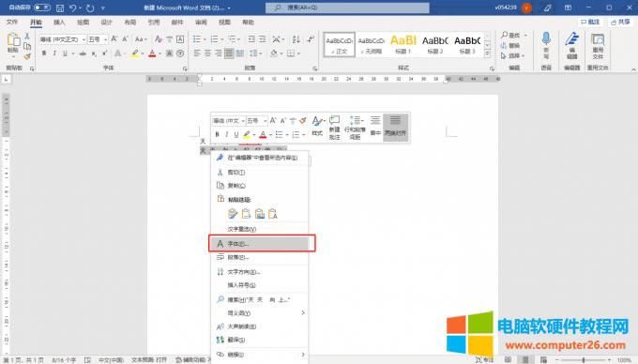The image size is (638, 364).
Task: Toggle Bold in the ribbon font group
Action: point(44,53)
